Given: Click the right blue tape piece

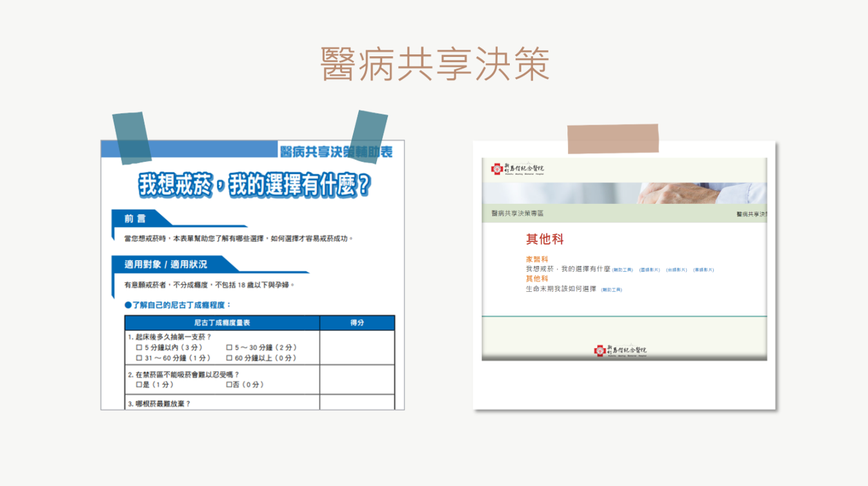Looking at the screenshot, I should (x=368, y=137).
